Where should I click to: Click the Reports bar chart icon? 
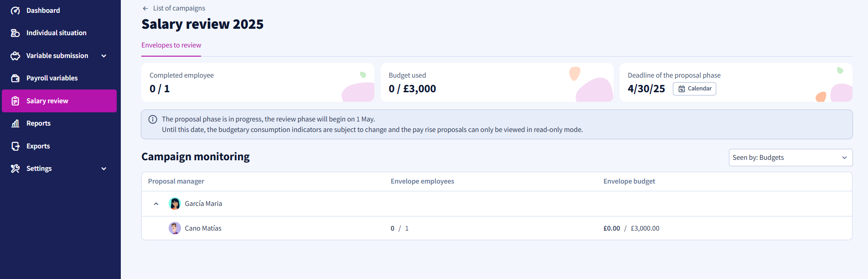pyautogui.click(x=15, y=123)
